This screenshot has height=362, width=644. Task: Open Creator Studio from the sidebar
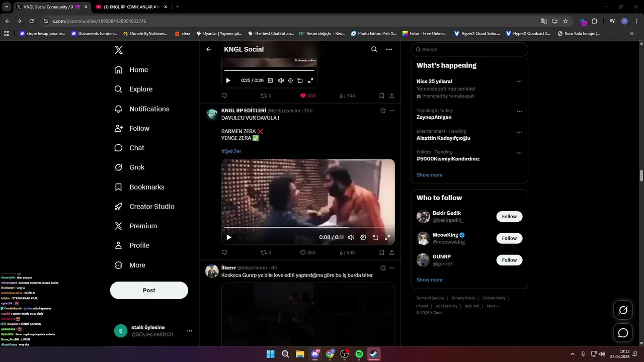[x=144, y=207]
